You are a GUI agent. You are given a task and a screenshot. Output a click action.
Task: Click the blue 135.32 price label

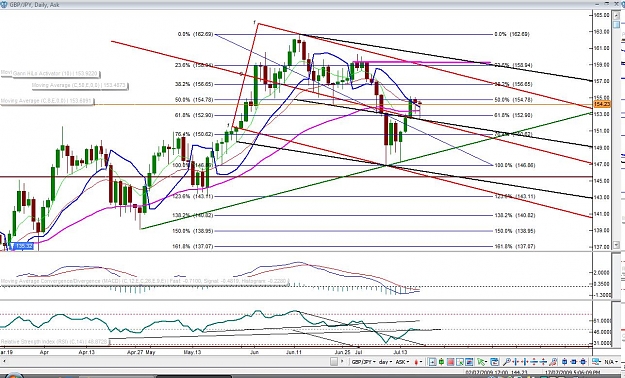(x=23, y=246)
